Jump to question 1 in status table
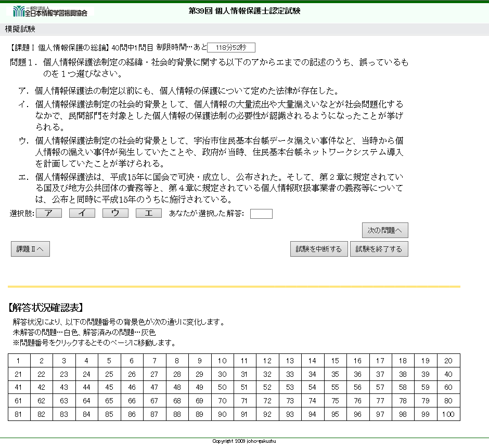 (19, 361)
